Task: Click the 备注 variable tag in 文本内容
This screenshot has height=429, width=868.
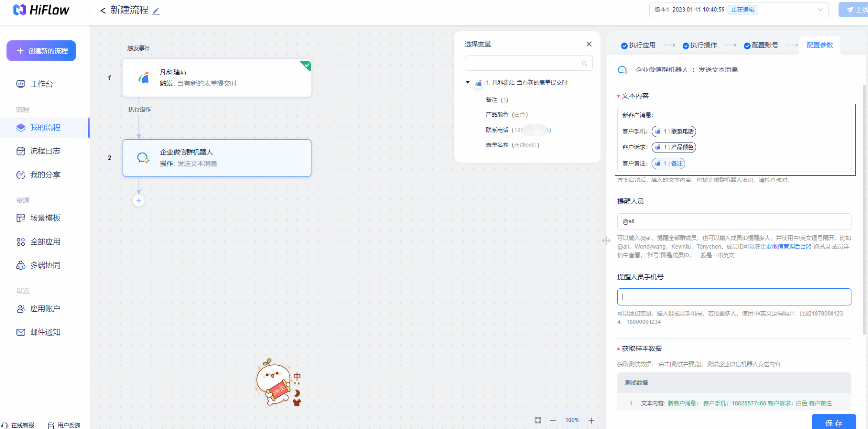Action: [668, 163]
